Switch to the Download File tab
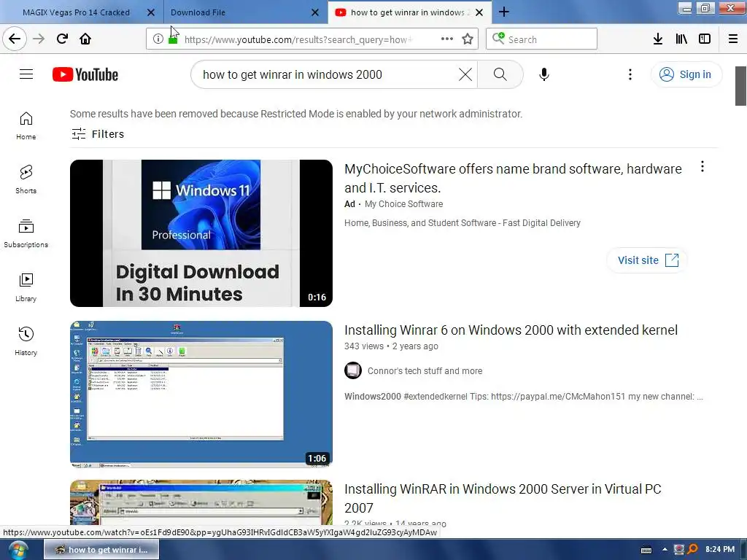This screenshot has width=747, height=560. point(198,12)
